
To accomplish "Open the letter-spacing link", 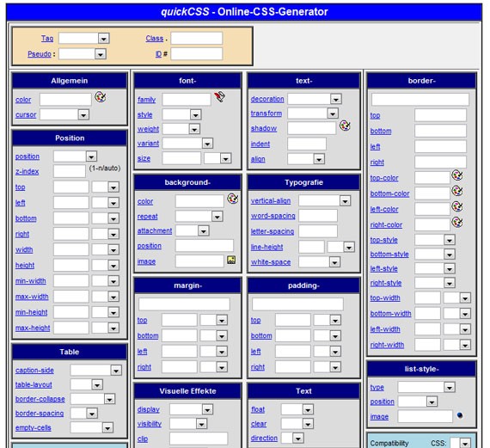I will click(273, 231).
